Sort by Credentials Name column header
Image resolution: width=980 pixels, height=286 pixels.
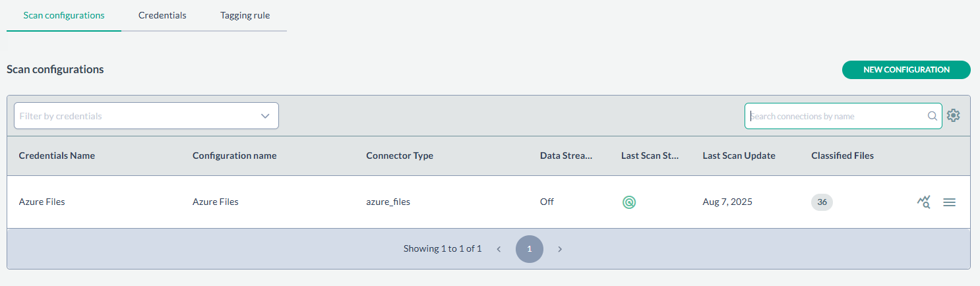pos(57,156)
